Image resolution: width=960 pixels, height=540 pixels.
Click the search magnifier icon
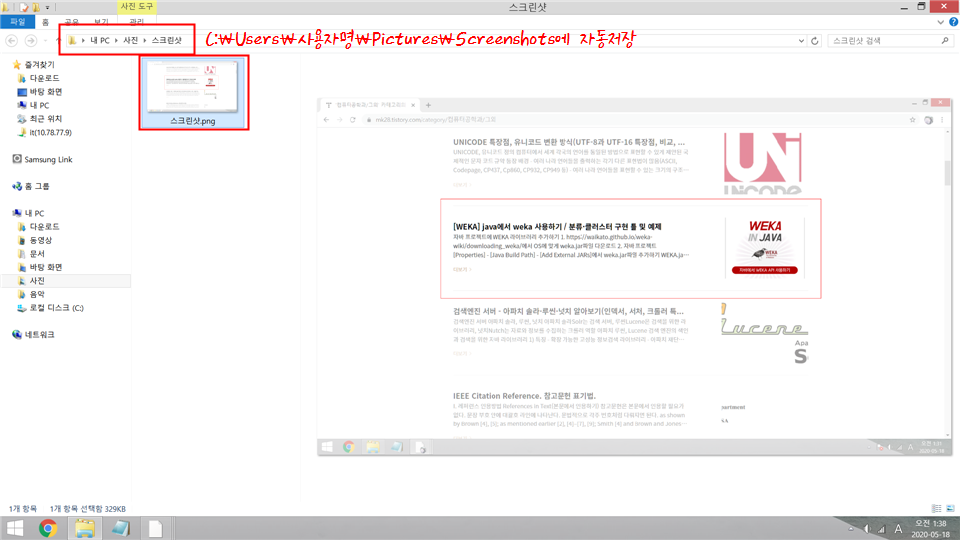pyautogui.click(x=945, y=40)
